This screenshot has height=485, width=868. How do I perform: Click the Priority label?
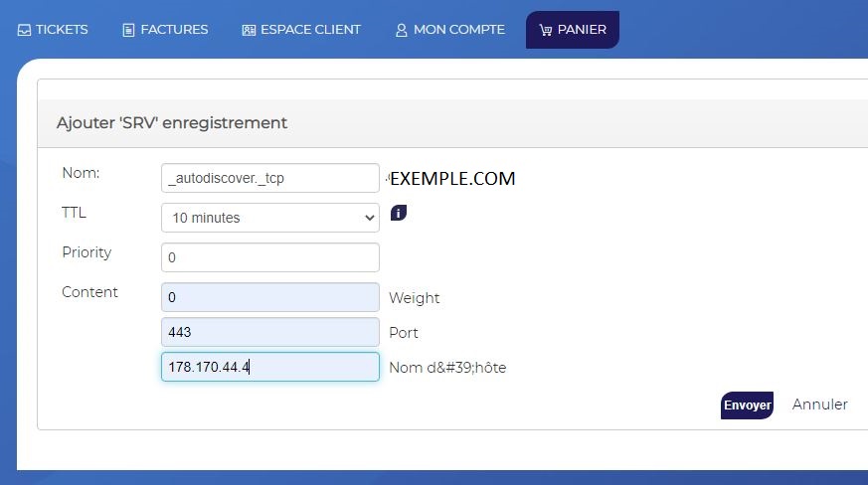pos(87,252)
